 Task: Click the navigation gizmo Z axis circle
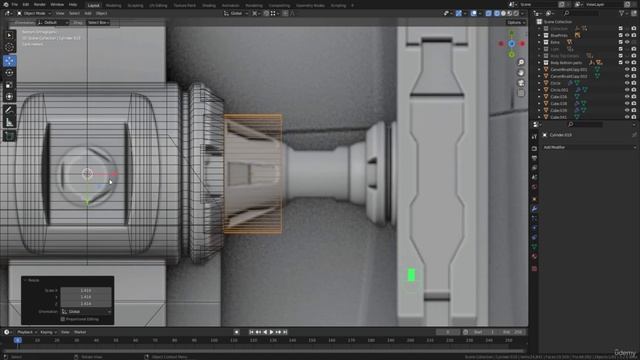click(x=511, y=44)
